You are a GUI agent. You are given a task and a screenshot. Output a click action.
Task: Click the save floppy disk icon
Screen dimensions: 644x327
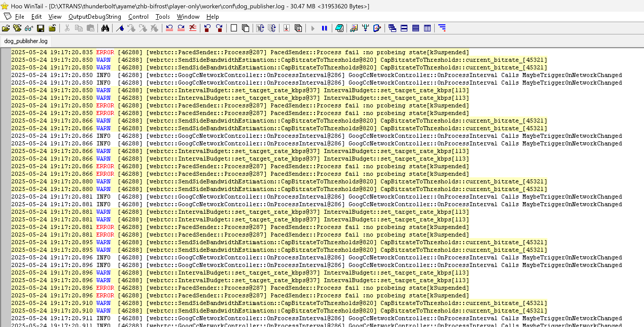coord(41,28)
